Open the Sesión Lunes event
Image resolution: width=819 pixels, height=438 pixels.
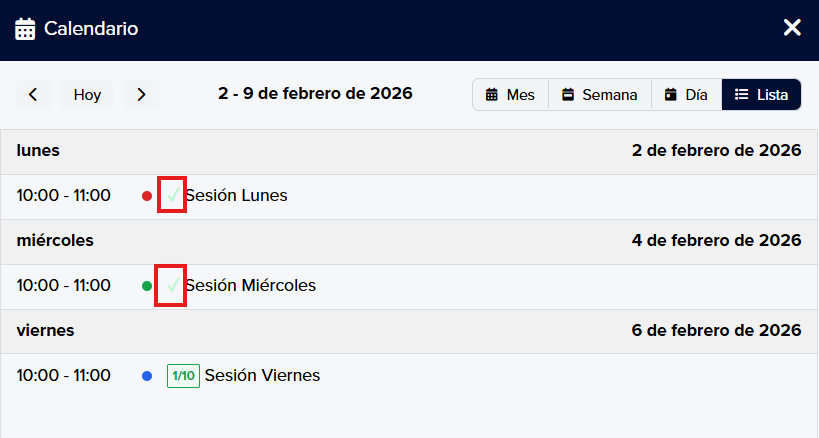pyautogui.click(x=236, y=196)
